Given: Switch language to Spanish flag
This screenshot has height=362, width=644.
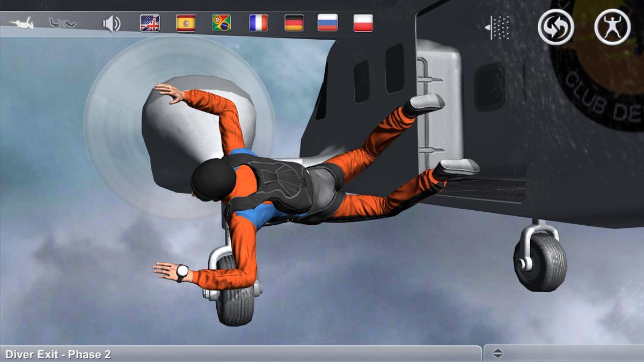Looking at the screenshot, I should 186,23.
